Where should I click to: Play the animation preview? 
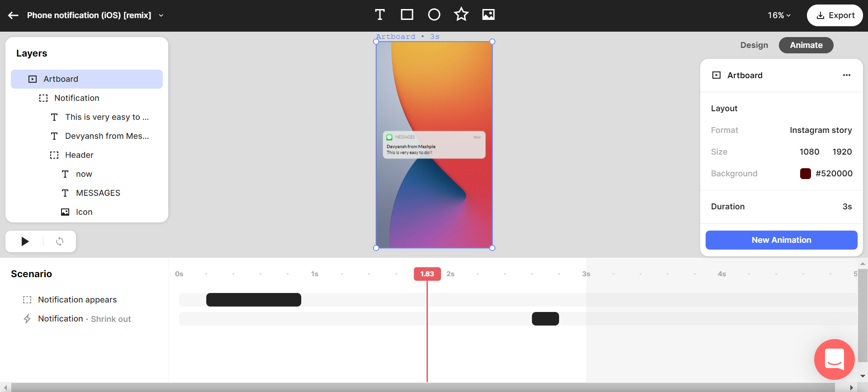click(x=25, y=241)
